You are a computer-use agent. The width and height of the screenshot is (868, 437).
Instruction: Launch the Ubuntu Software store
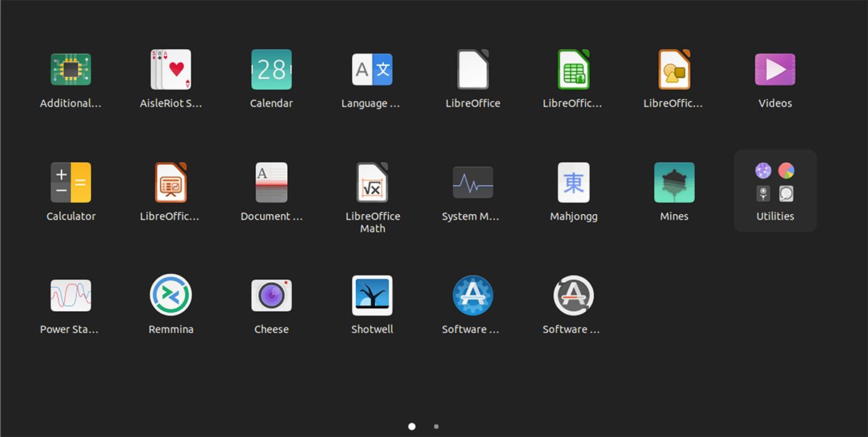coord(472,296)
